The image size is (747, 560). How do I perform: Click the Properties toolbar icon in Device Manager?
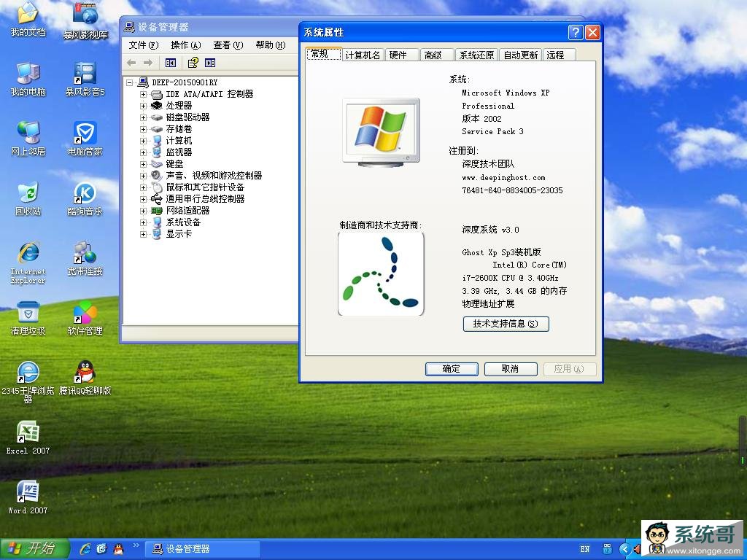[193, 63]
